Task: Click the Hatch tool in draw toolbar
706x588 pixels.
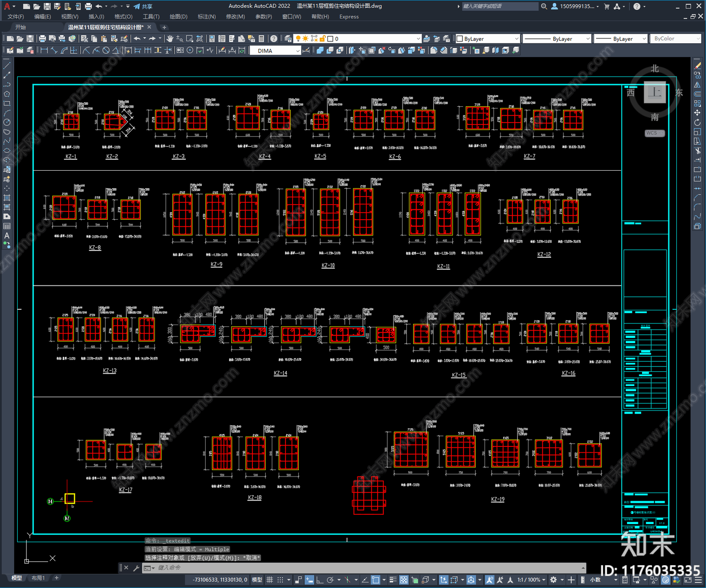Action: pyautogui.click(x=7, y=198)
